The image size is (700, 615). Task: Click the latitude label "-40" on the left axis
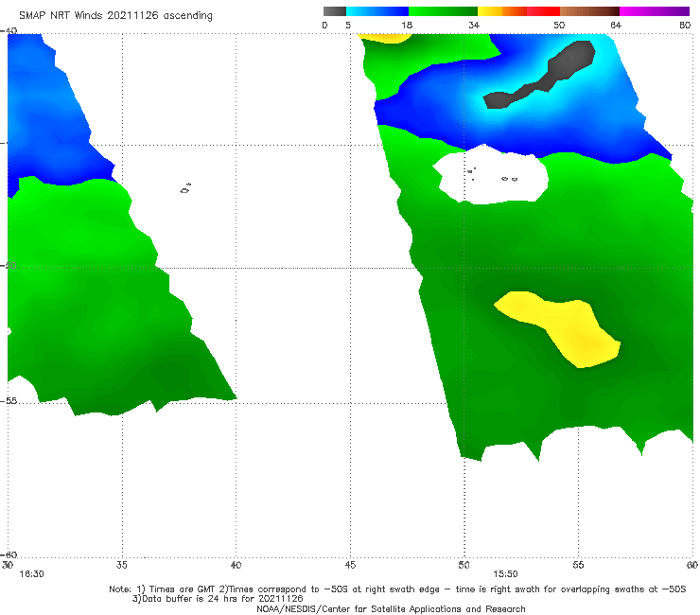click(9, 30)
